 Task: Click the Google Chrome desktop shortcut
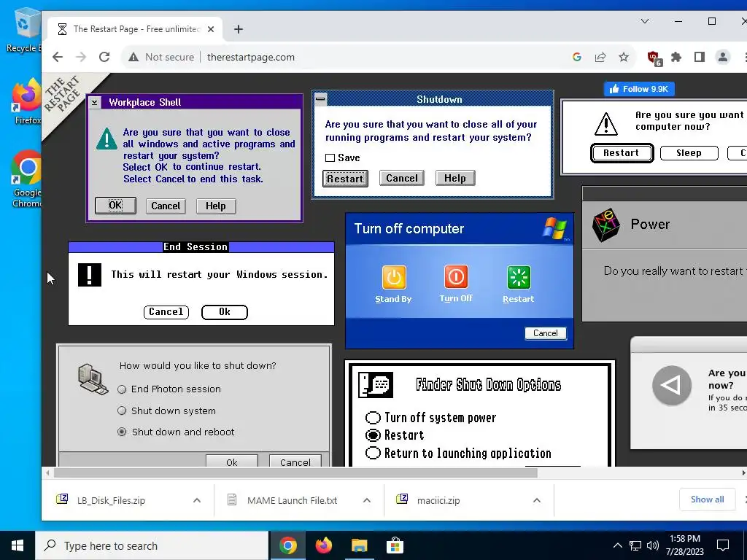coord(26,179)
